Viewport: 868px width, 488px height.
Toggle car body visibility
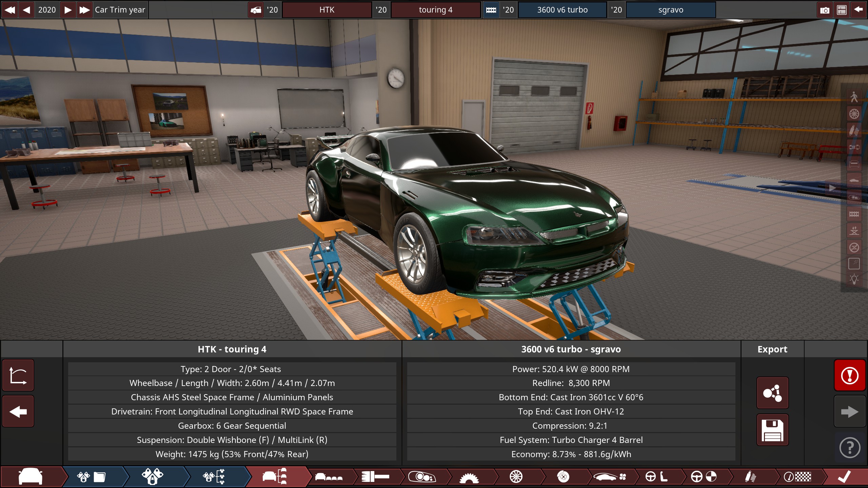(854, 181)
